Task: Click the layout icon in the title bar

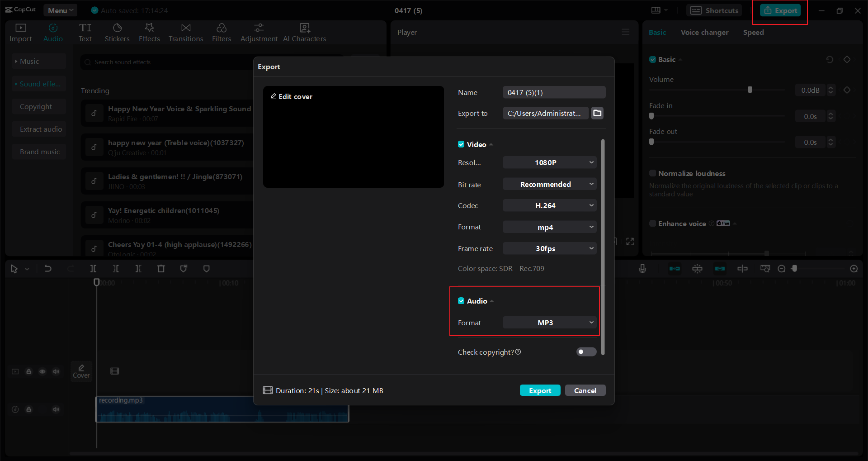Action: pos(656,10)
